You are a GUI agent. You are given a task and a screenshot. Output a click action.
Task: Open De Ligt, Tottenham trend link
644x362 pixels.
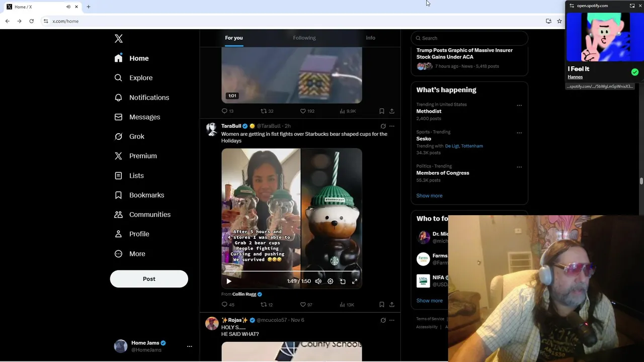pyautogui.click(x=464, y=146)
